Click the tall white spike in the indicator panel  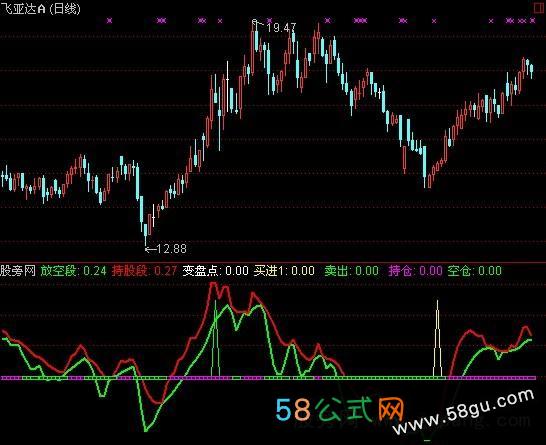click(437, 338)
